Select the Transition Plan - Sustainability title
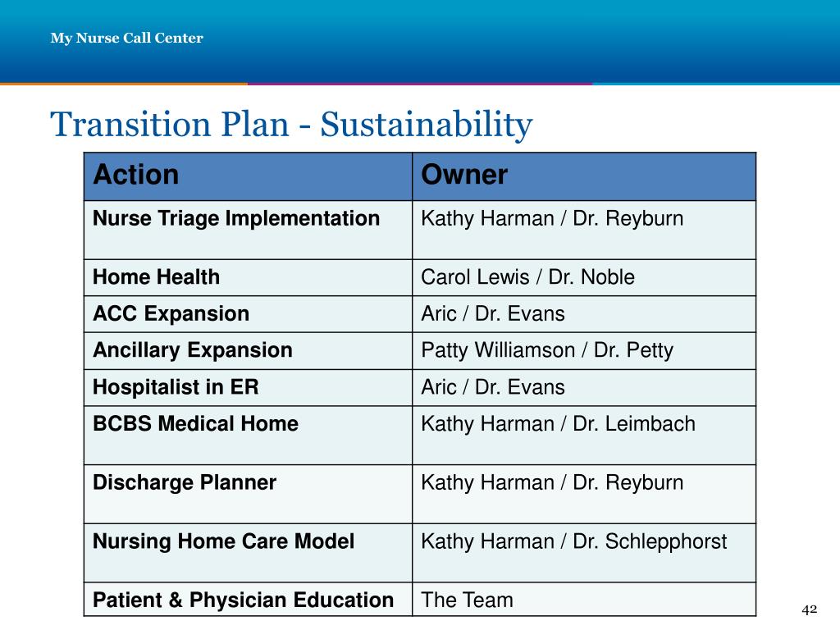This screenshot has width=840, height=630. point(291,125)
